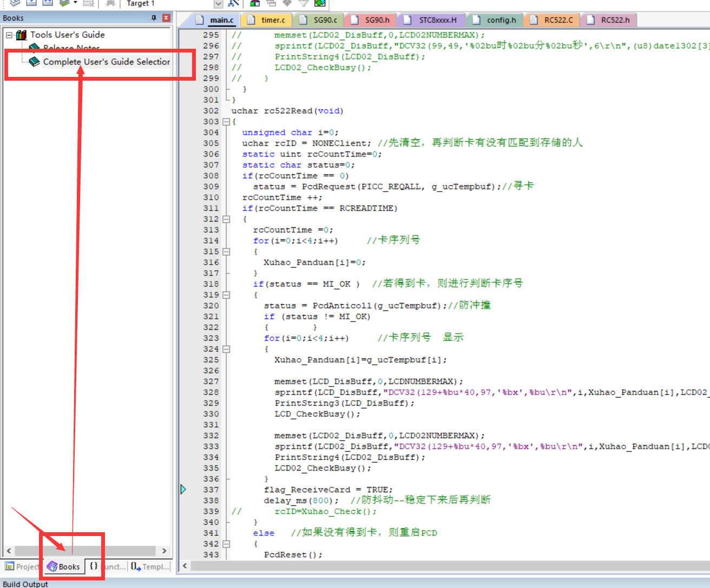Screen dimensions: 710x588
Task: Click the file icon on the RC522.C tab
Action: click(x=534, y=20)
